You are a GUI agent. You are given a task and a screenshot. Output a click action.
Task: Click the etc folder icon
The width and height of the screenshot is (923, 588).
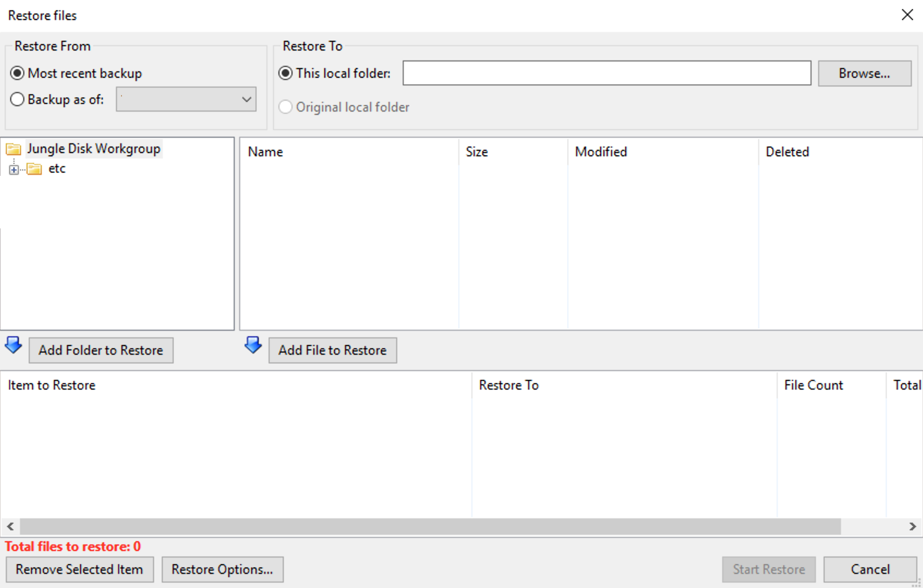34,168
